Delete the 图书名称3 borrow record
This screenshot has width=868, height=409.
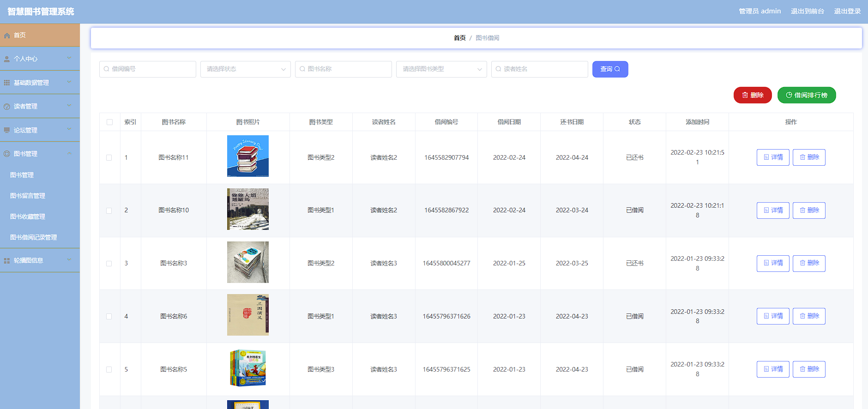tap(809, 264)
